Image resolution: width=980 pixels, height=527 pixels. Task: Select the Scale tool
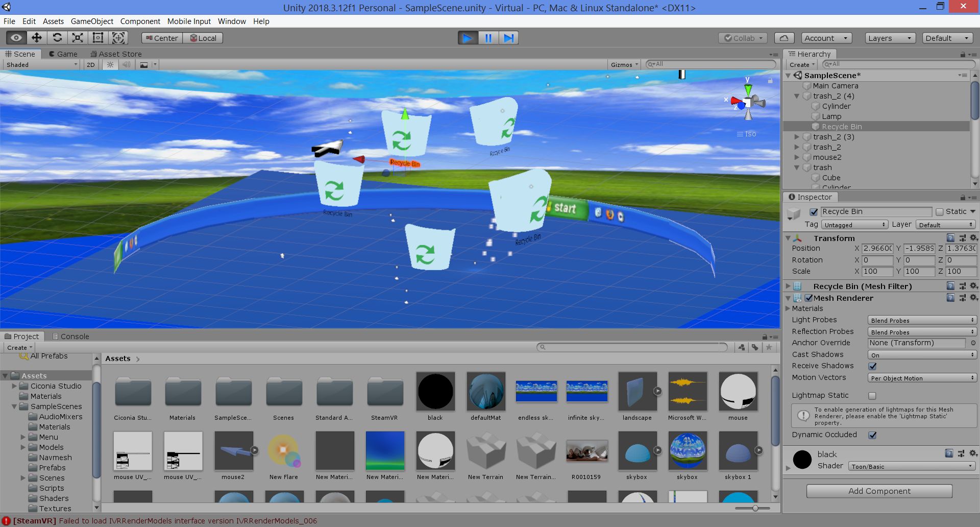pos(78,38)
